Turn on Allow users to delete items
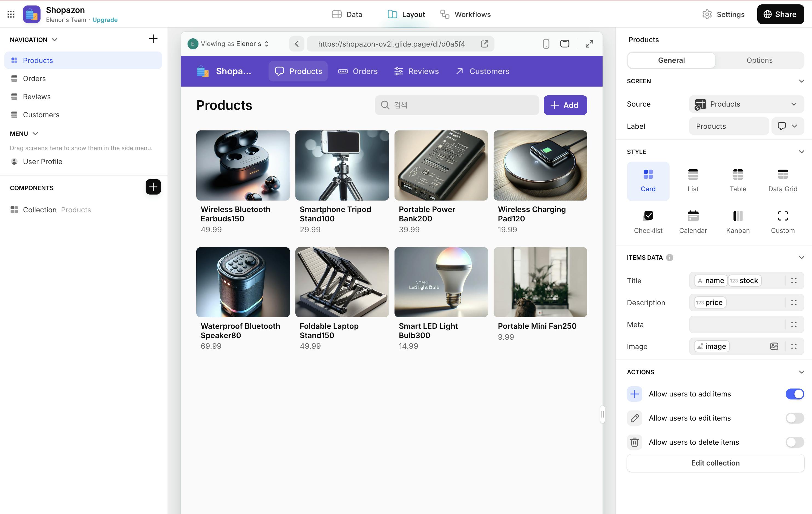The width and height of the screenshot is (812, 514). tap(794, 442)
